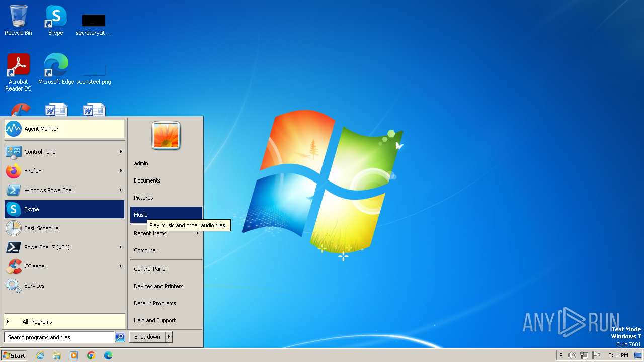Show All Programs list

pos(64,322)
